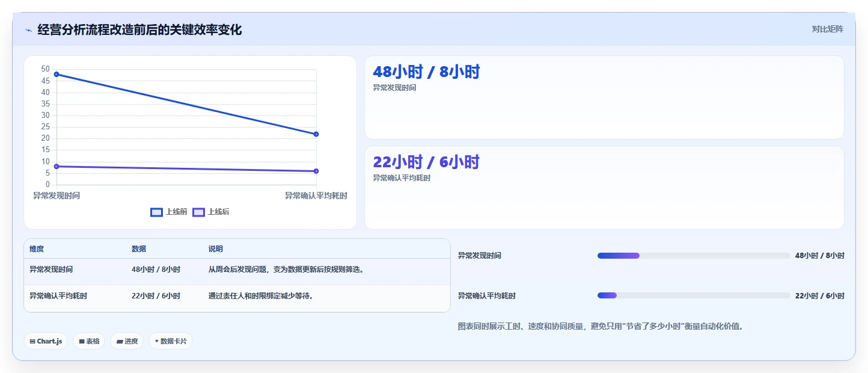This screenshot has height=373, width=868.
Task: Click the 22小时 / 6小时 data card
Action: [x=604, y=188]
